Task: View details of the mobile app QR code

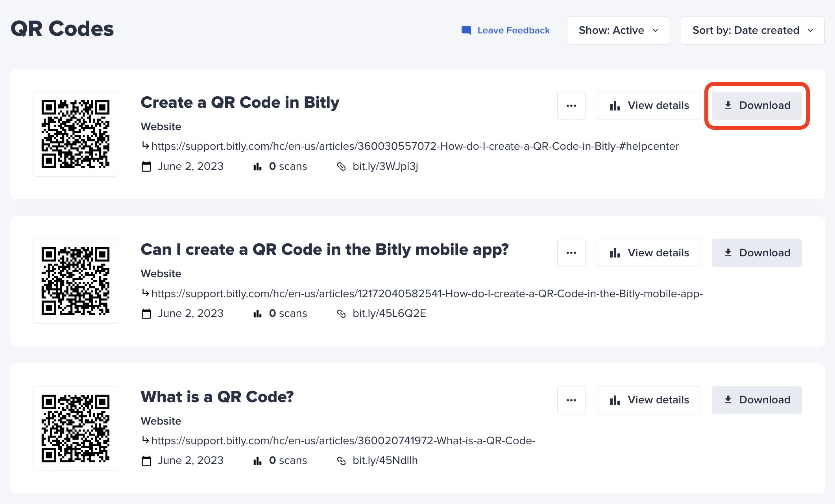Action: (648, 253)
